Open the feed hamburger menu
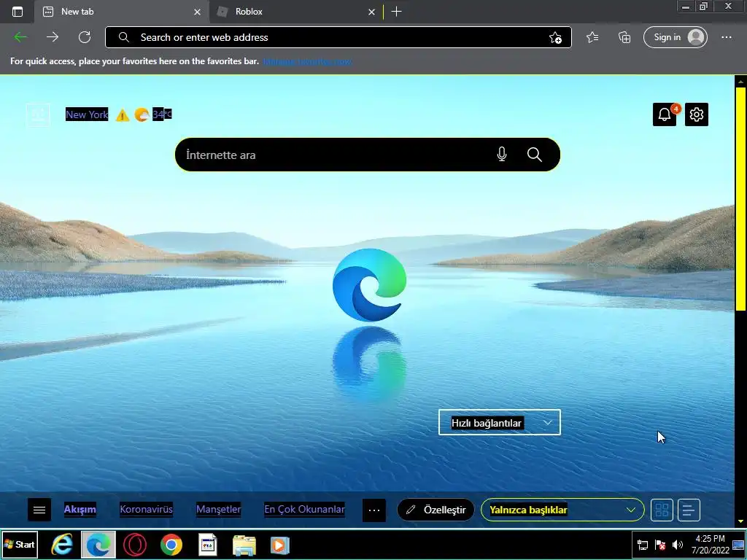 coord(39,510)
